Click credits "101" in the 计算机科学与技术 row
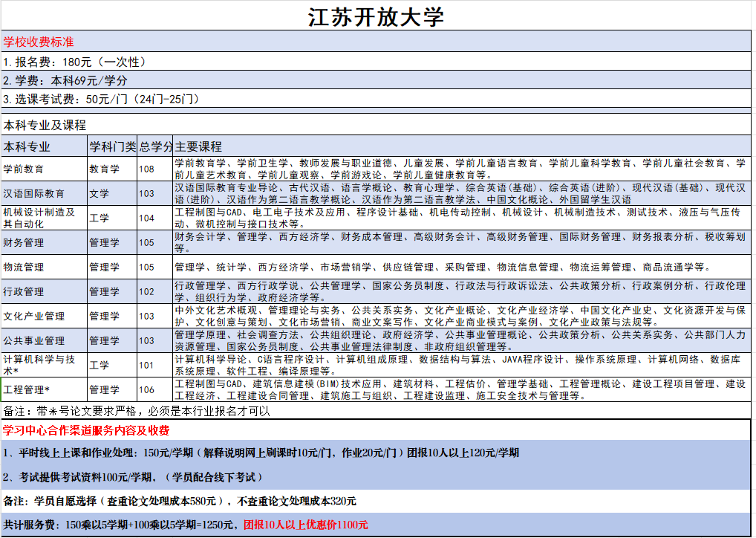 point(154,365)
